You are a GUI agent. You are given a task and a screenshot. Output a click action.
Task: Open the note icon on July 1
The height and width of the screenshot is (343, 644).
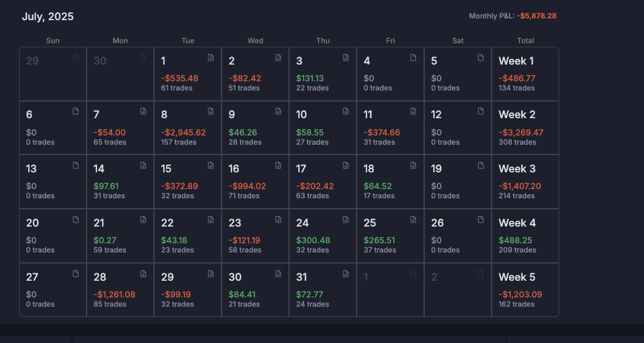pos(211,58)
